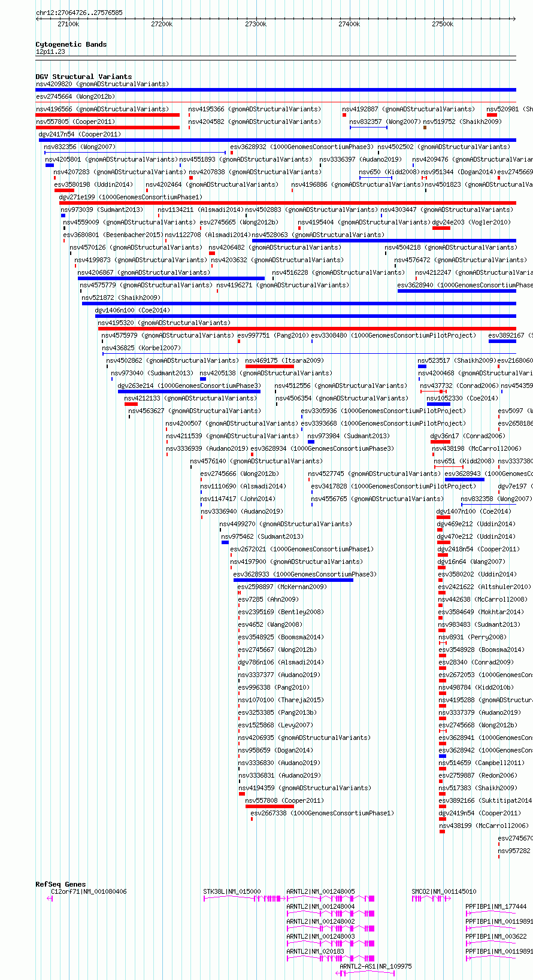Screen dimensions: 533x980
Task: Click PPFIBP1 NM_177444 transcript
Action: (490, 914)
